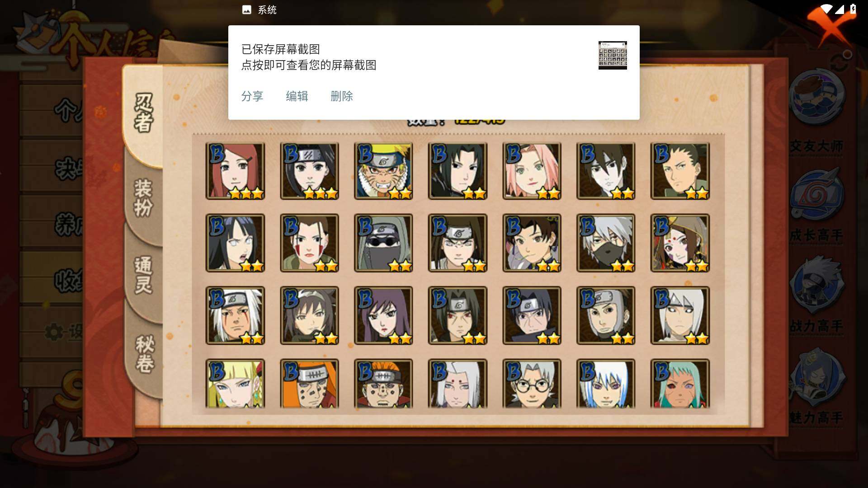Select the masked Kakashi ninja portrait
The height and width of the screenshot is (488, 868).
click(x=606, y=243)
